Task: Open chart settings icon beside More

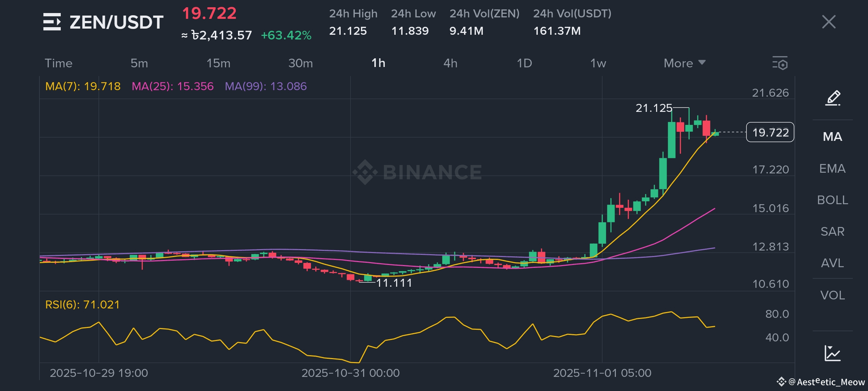Action: [x=780, y=63]
